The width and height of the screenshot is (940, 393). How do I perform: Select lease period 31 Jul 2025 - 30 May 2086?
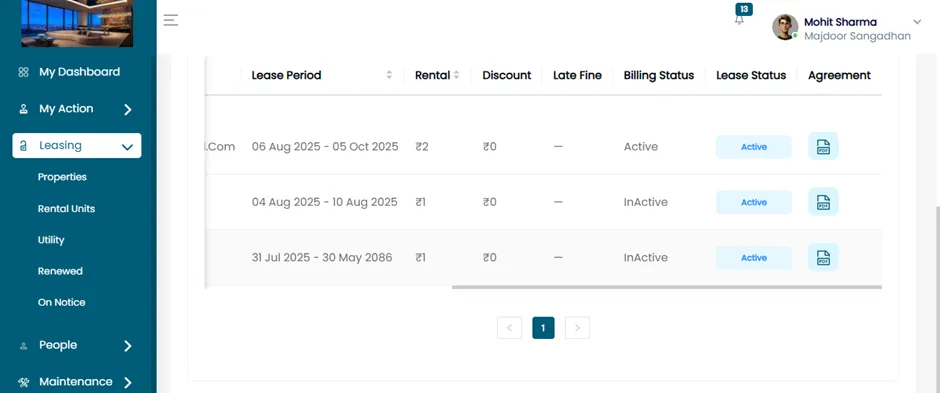[x=322, y=258]
